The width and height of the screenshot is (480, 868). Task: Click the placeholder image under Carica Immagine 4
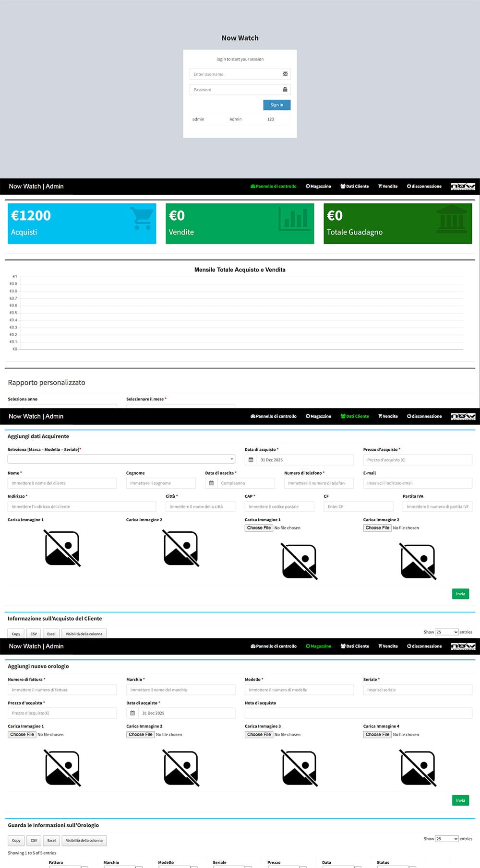point(418,768)
